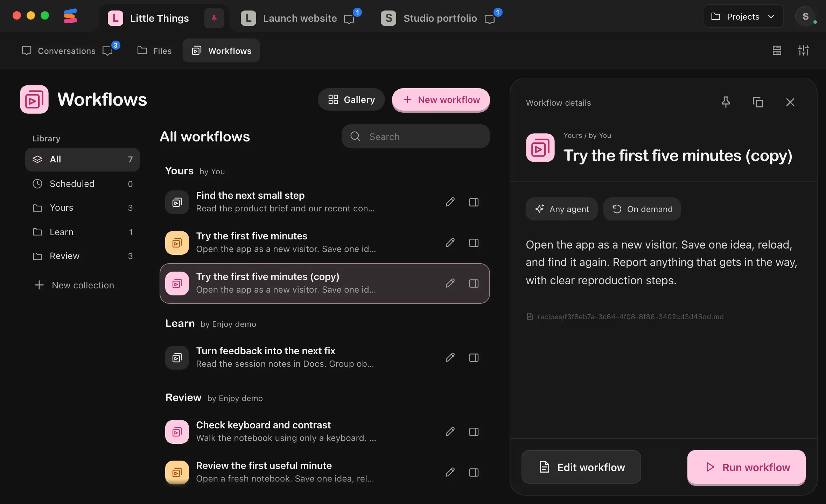Select Yours collection in Library sidebar
Viewport: 826px width, 504px height.
point(83,208)
